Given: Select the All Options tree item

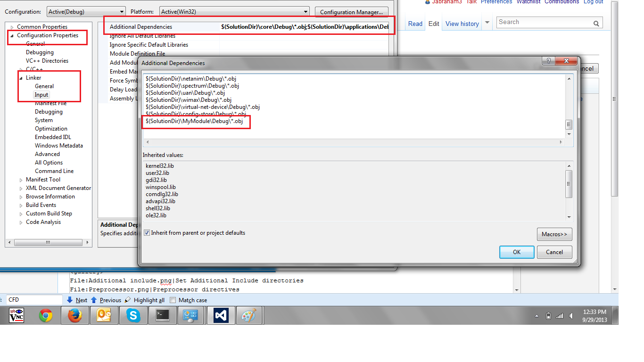Looking at the screenshot, I should pyautogui.click(x=49, y=163).
